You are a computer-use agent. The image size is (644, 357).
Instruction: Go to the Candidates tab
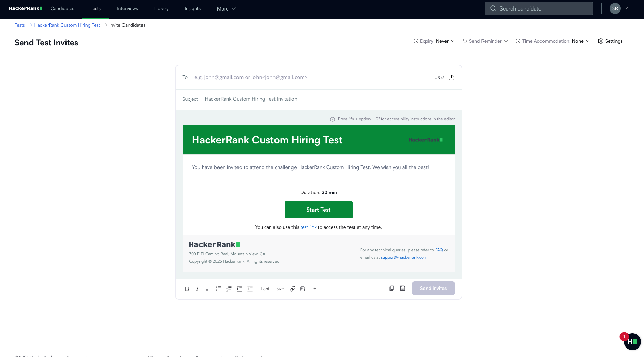click(62, 8)
